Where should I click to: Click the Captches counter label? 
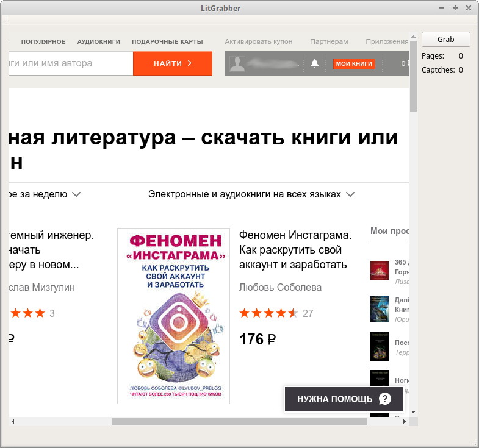coord(438,70)
